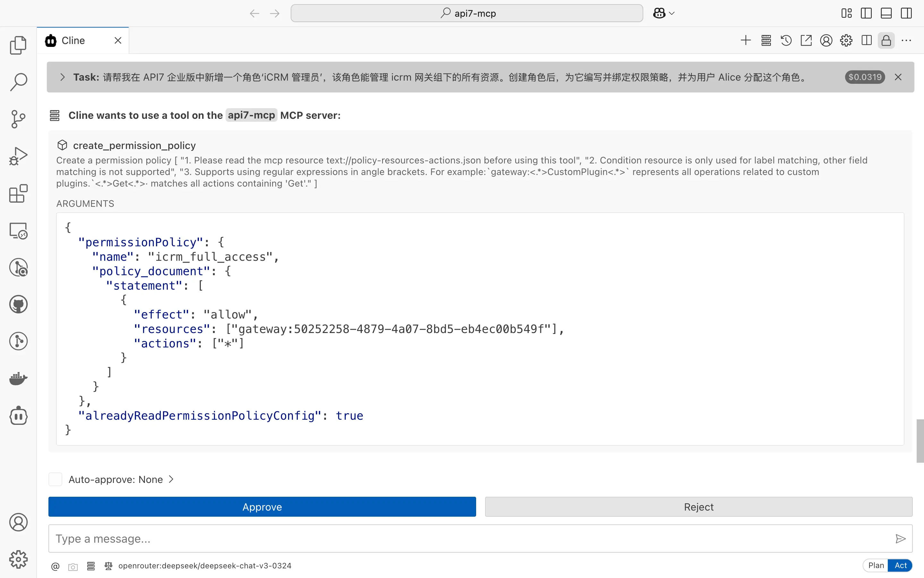
Task: Add context with the @ icon
Action: [x=56, y=566]
